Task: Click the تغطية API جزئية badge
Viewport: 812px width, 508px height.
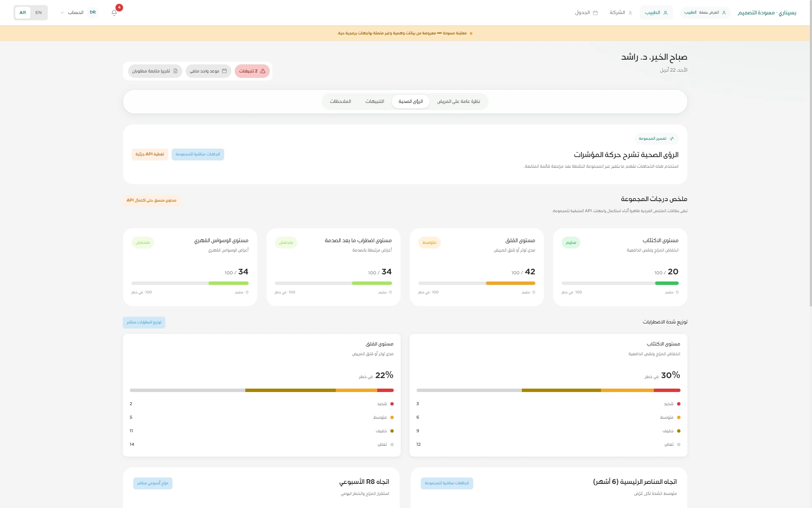Action: click(150, 155)
